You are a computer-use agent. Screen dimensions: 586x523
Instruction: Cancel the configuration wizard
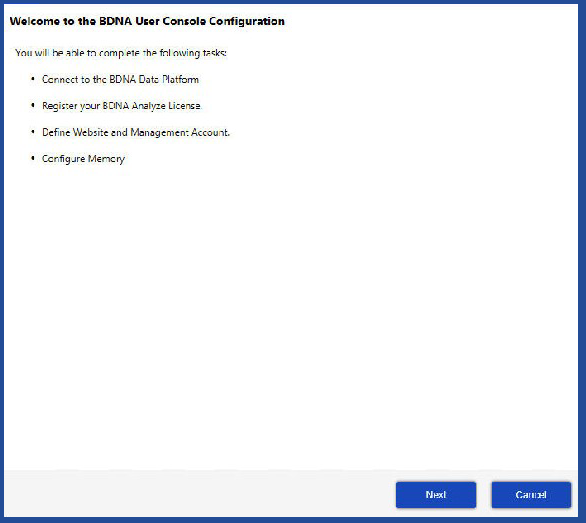click(531, 495)
